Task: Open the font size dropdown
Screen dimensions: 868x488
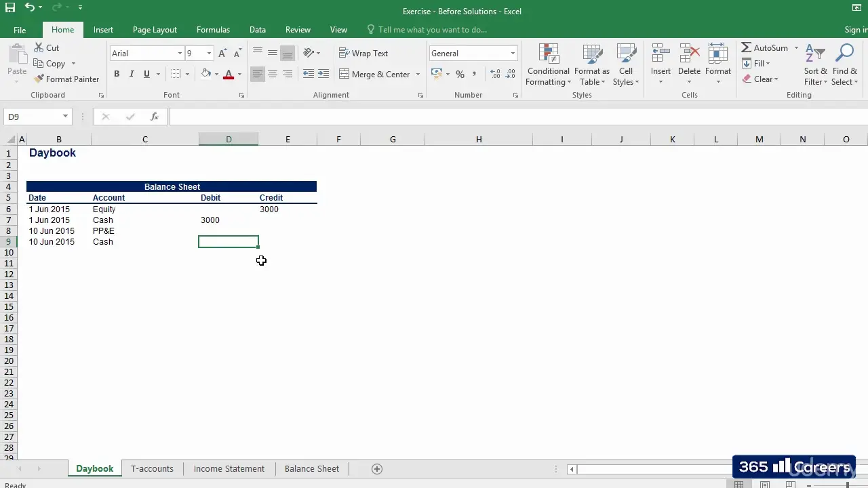Action: tap(209, 54)
